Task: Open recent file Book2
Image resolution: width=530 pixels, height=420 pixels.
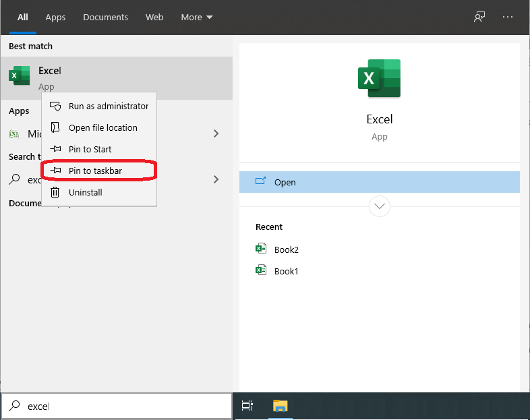Action: 286,249
